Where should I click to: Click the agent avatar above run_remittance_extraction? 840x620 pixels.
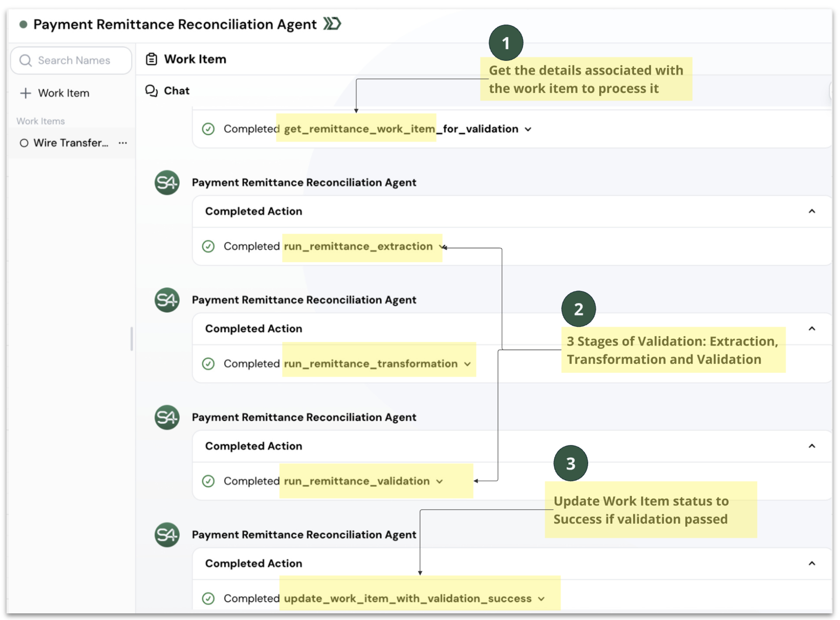tap(167, 183)
